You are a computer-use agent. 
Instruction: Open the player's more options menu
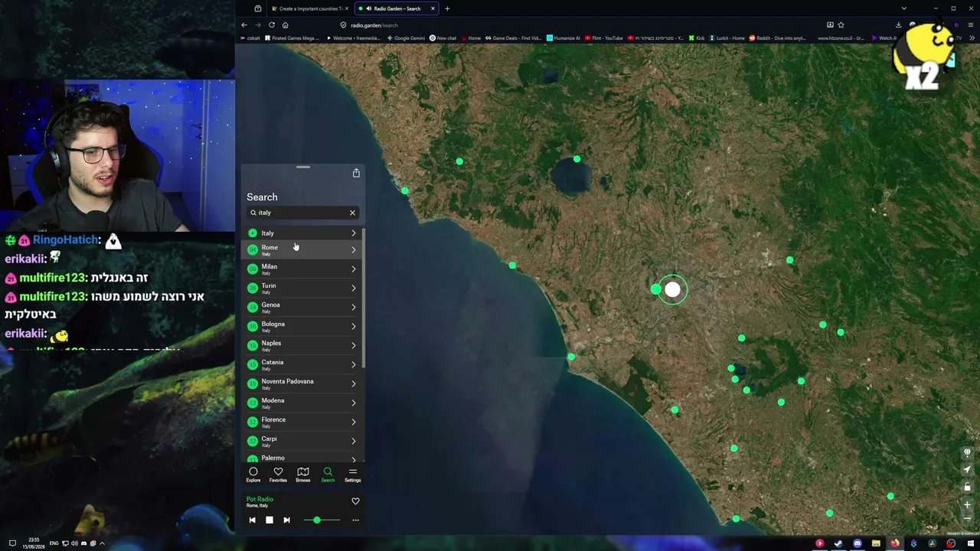tap(355, 520)
